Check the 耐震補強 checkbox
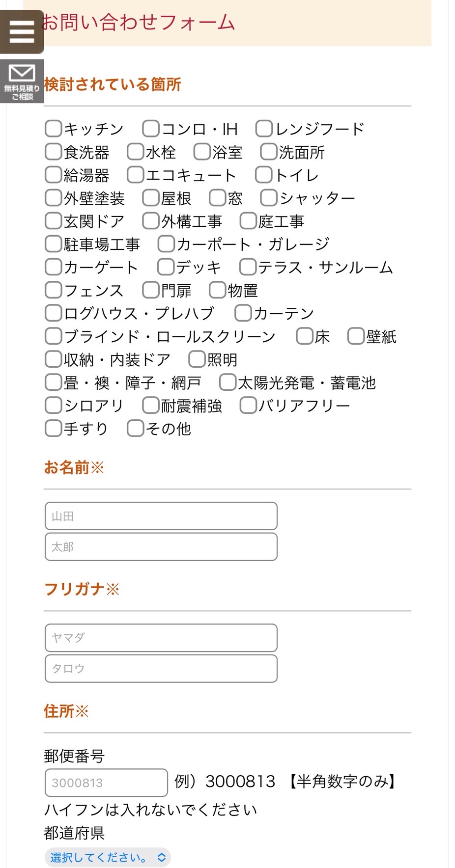Screen dimensions: 455x868 (x=150, y=405)
